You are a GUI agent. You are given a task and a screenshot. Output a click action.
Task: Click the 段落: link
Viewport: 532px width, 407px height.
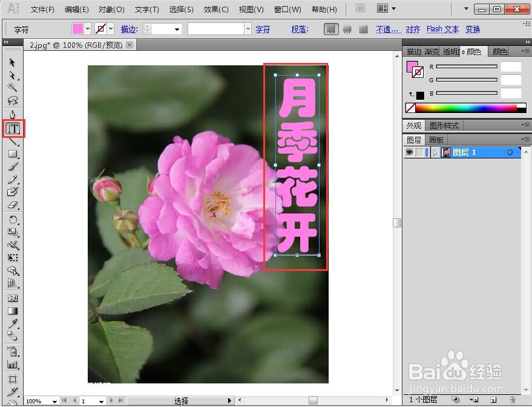[x=300, y=30]
